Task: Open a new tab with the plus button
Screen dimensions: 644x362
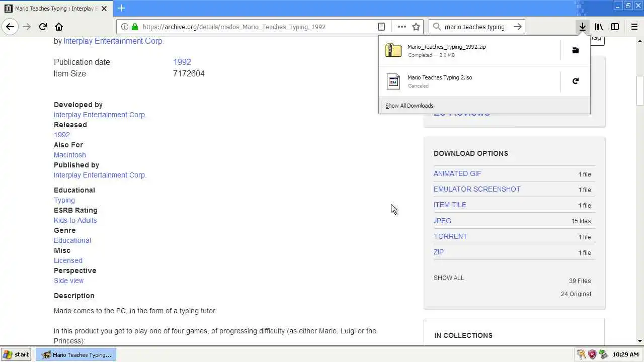Action: 121,8
